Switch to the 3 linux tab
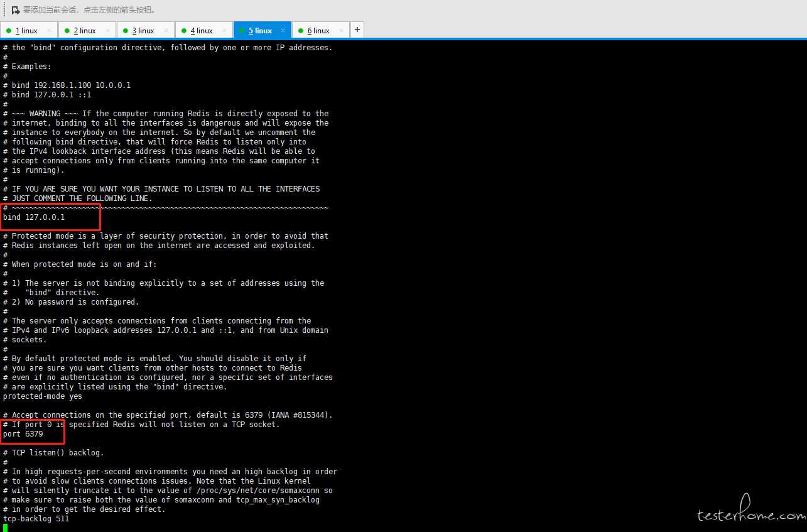The height and width of the screenshot is (532, 807). pos(146,30)
